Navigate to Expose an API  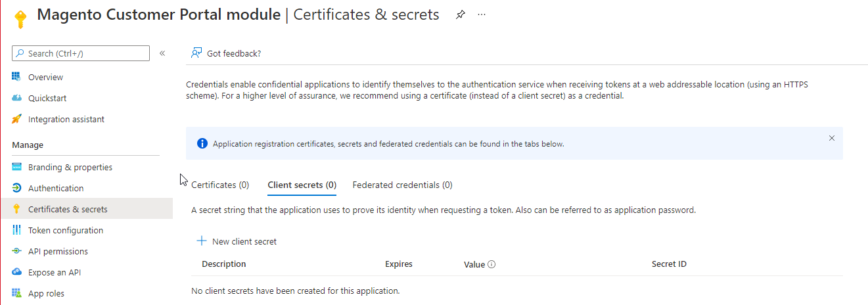(x=55, y=273)
